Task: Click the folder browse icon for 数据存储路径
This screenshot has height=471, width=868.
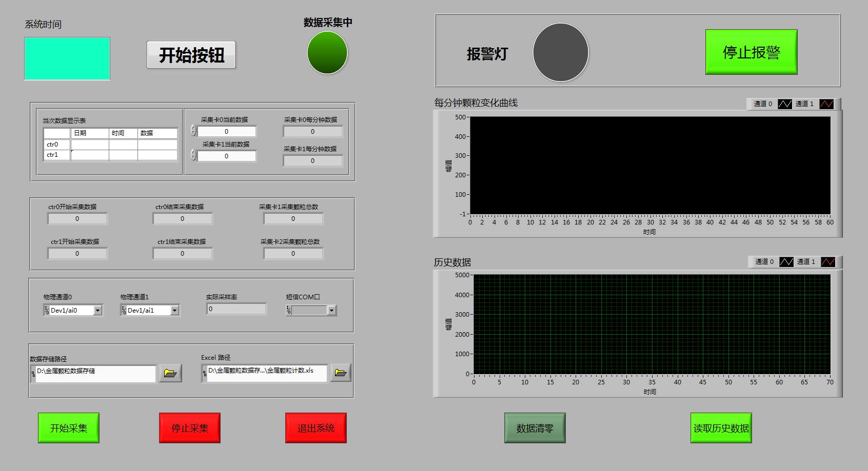Action: click(170, 373)
